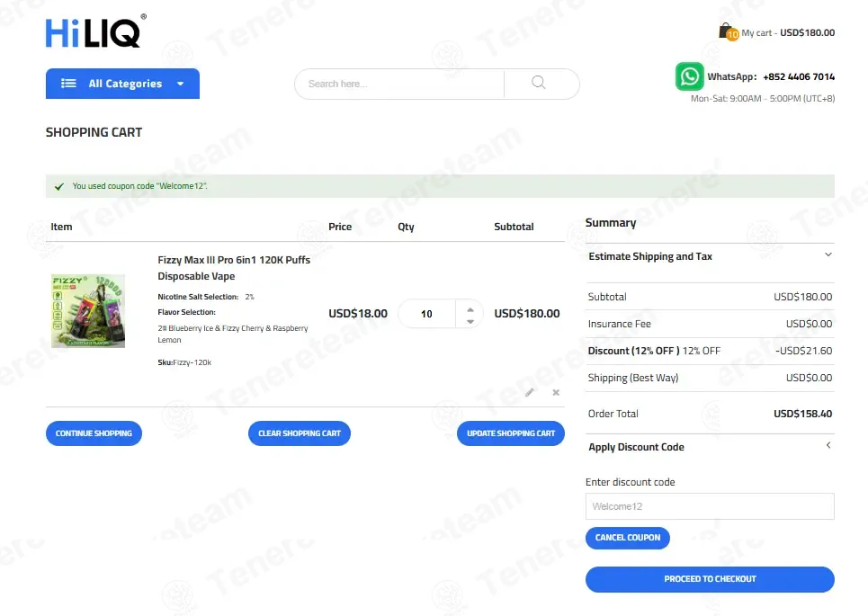Click the Nicotine Salt Selection label
868x616 pixels.
click(x=198, y=297)
